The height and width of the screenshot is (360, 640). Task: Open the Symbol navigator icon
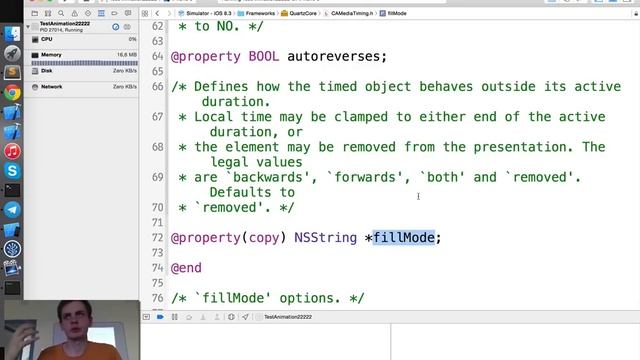point(48,13)
